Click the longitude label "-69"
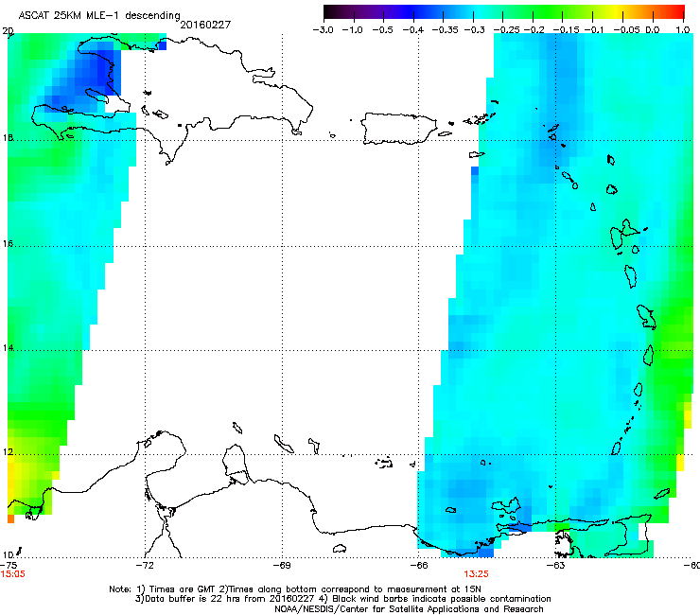Screen dimensions: 700x615 coord(282,566)
